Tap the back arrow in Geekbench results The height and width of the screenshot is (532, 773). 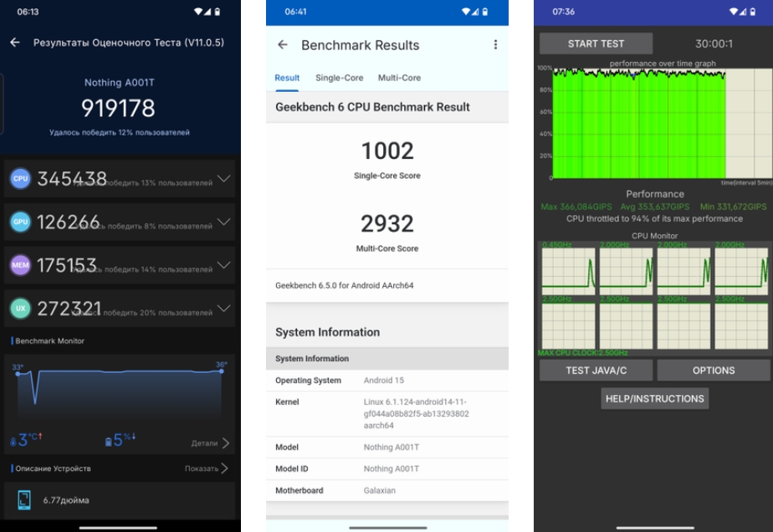tap(283, 45)
